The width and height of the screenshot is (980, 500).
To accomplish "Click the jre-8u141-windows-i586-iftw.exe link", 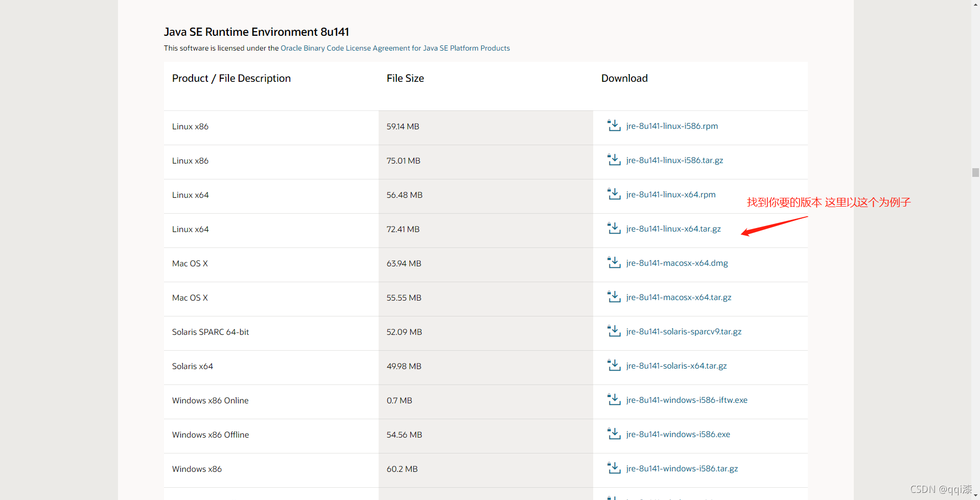I will click(x=687, y=400).
